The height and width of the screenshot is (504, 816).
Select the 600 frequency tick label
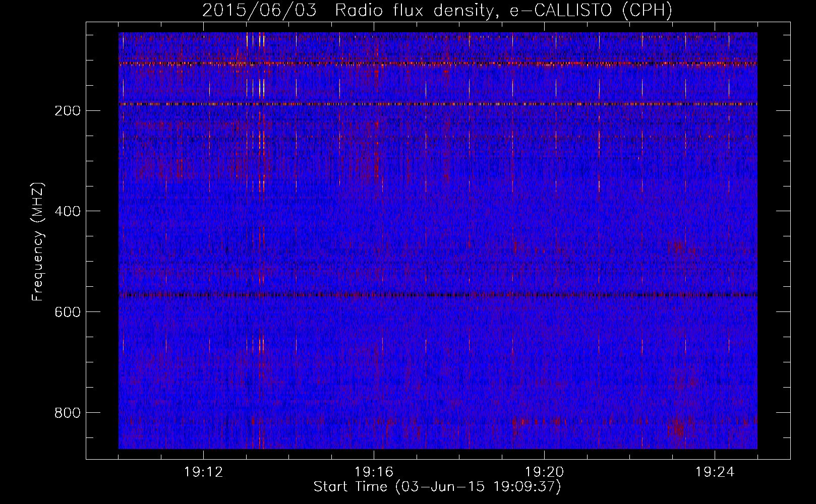67,312
